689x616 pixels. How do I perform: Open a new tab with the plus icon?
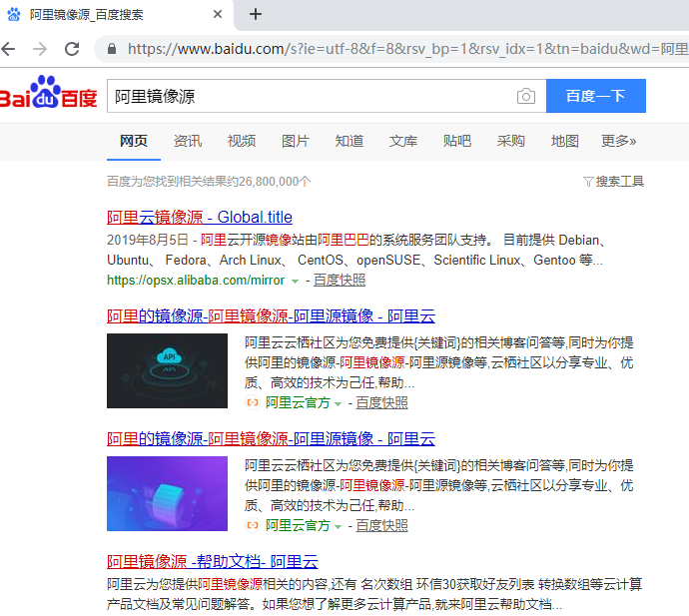pos(256,15)
